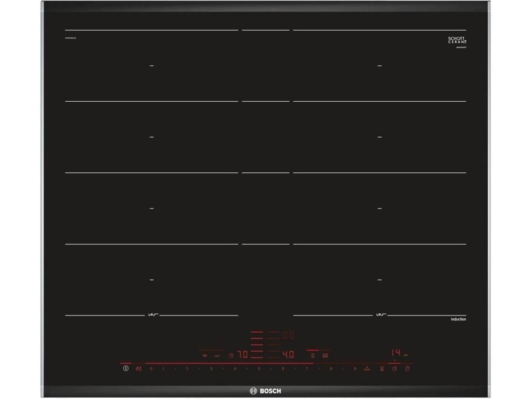Screen dimensions: 532x399
Task: Select the front-left cooking zone showing 7.0
Action: click(243, 355)
